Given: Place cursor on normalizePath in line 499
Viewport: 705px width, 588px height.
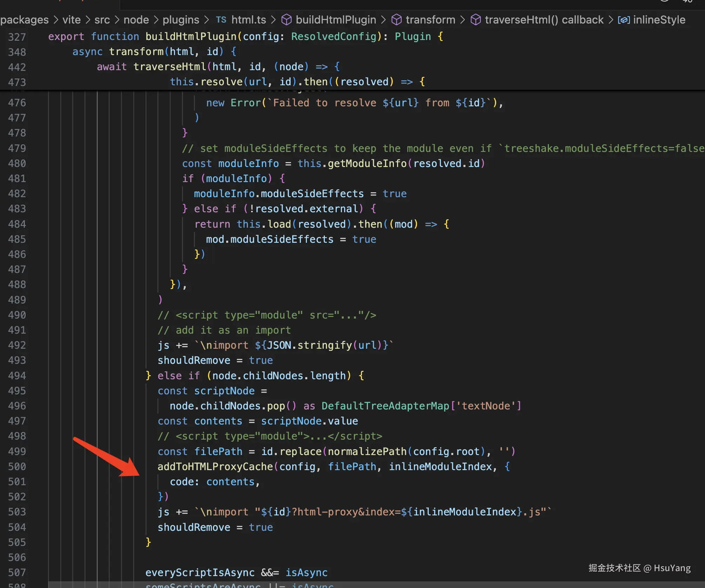Looking at the screenshot, I should tap(367, 452).
